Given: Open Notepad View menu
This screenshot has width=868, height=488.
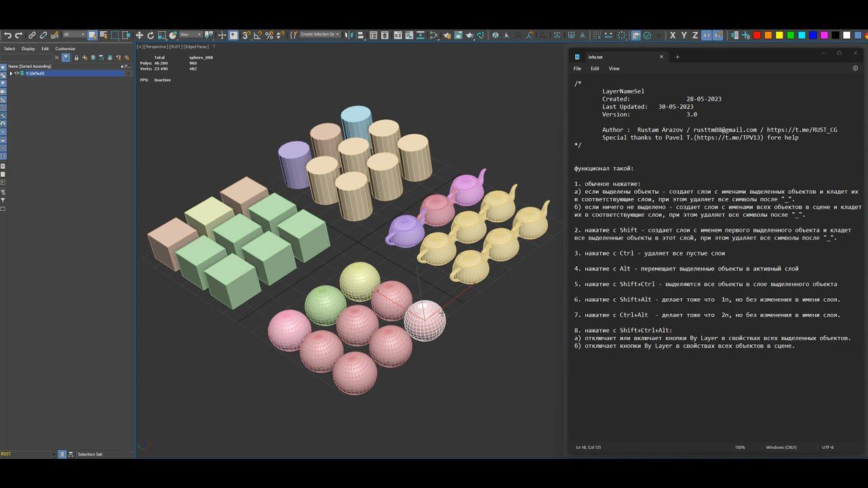Looking at the screenshot, I should click(614, 68).
